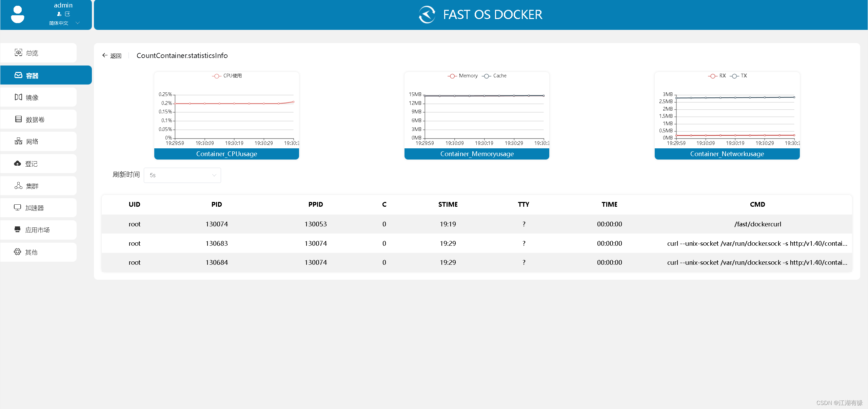Image resolution: width=868 pixels, height=409 pixels.
Task: Click the PID cell 130683
Action: click(x=217, y=243)
